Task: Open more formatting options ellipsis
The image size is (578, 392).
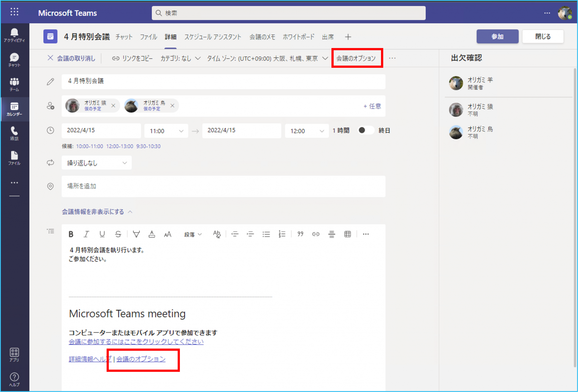Action: click(366, 234)
